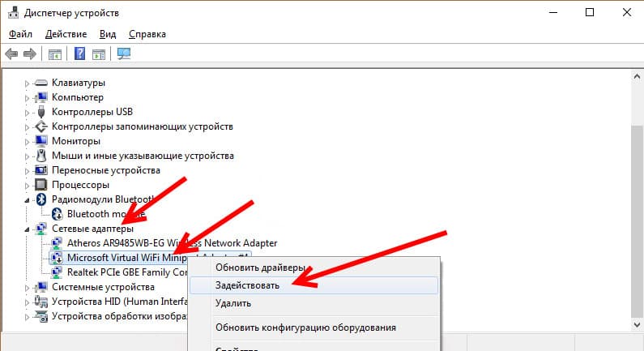Viewport: 644px width, 351px height.
Task: Expand the Контроллеры USB node
Action: [x=27, y=113]
